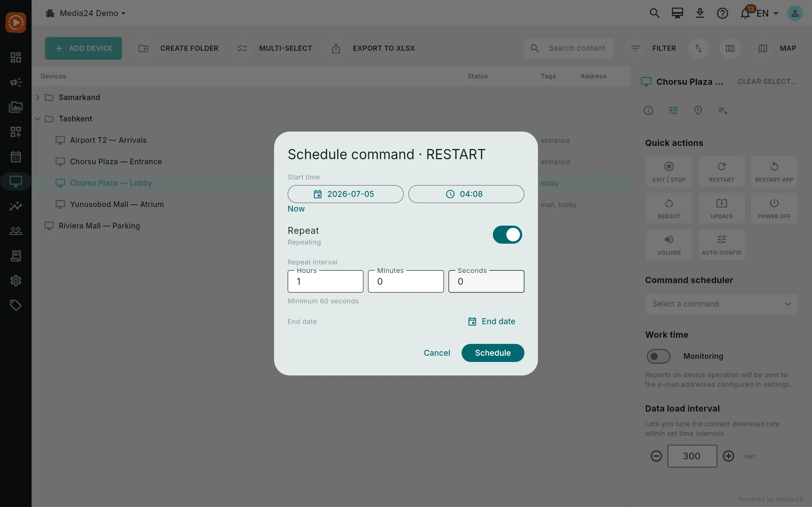The height and width of the screenshot is (507, 812).
Task: Click the Schedule button
Action: coord(493,353)
